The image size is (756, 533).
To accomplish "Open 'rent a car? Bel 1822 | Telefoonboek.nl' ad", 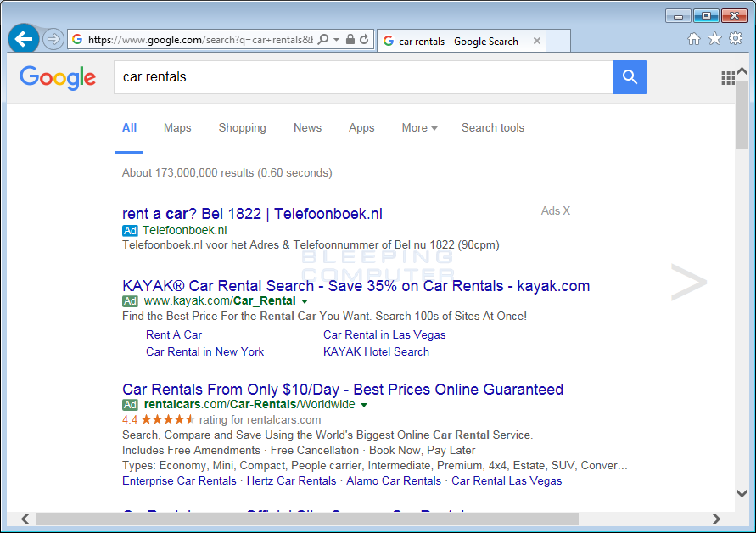I will pos(252,214).
